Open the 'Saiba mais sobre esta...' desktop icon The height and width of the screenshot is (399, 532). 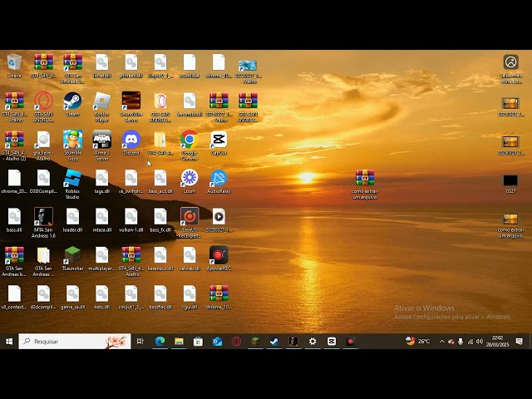click(x=510, y=68)
